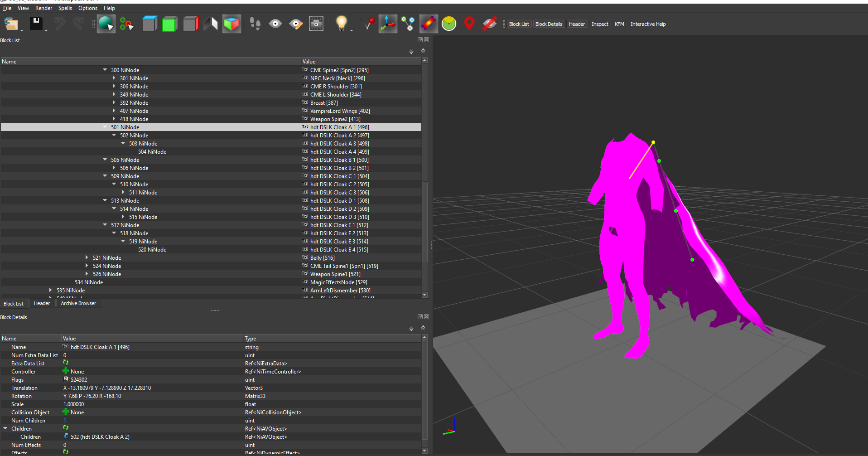
Task: Collapse the Children row in Block Details
Action: (x=5, y=428)
